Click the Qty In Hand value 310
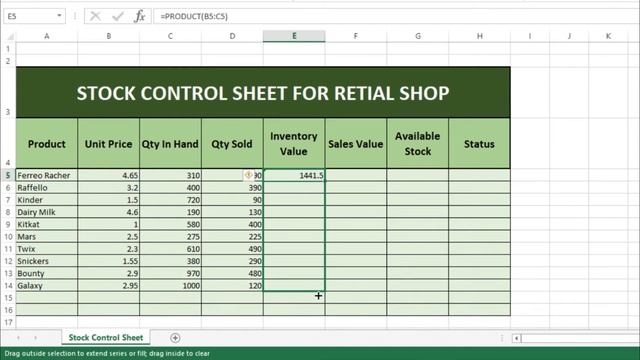 coord(170,175)
